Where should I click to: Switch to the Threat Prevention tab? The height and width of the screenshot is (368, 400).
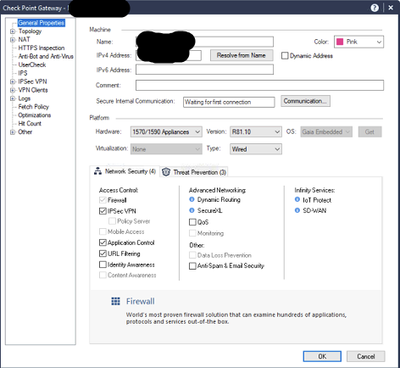click(194, 172)
